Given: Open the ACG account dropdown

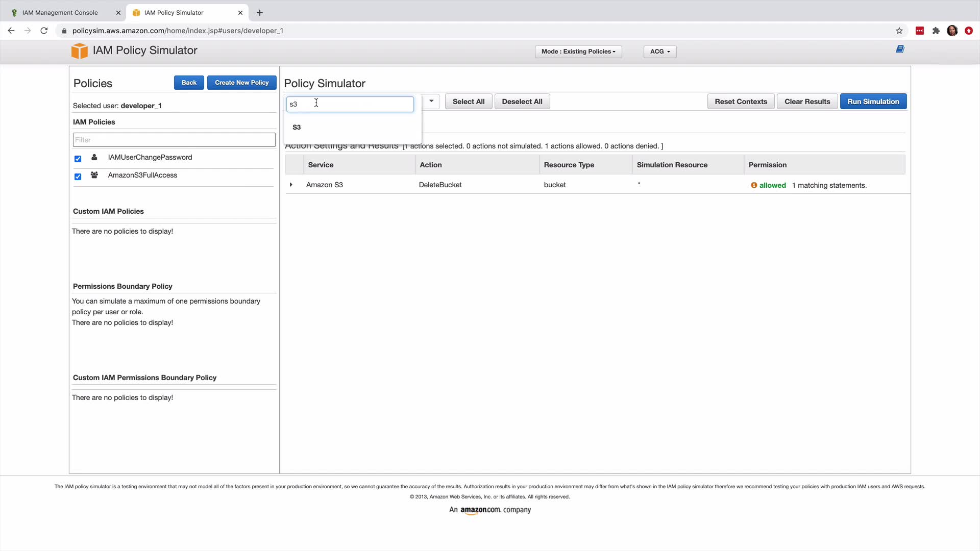Looking at the screenshot, I should (659, 52).
